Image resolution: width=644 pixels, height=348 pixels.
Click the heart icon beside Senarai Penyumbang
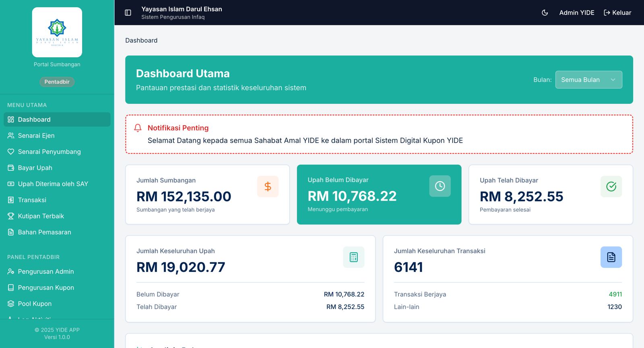[11, 152]
